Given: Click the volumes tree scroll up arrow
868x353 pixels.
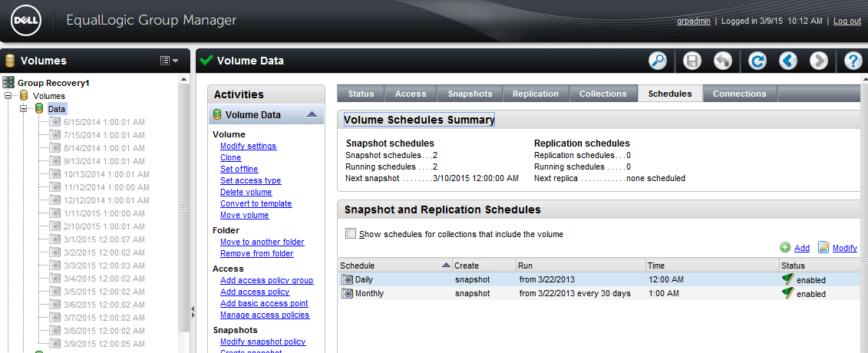Looking at the screenshot, I should click(184, 79).
